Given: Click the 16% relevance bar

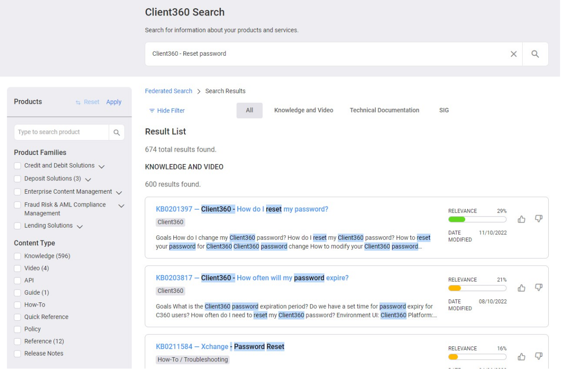Looking at the screenshot, I should 477,356.
